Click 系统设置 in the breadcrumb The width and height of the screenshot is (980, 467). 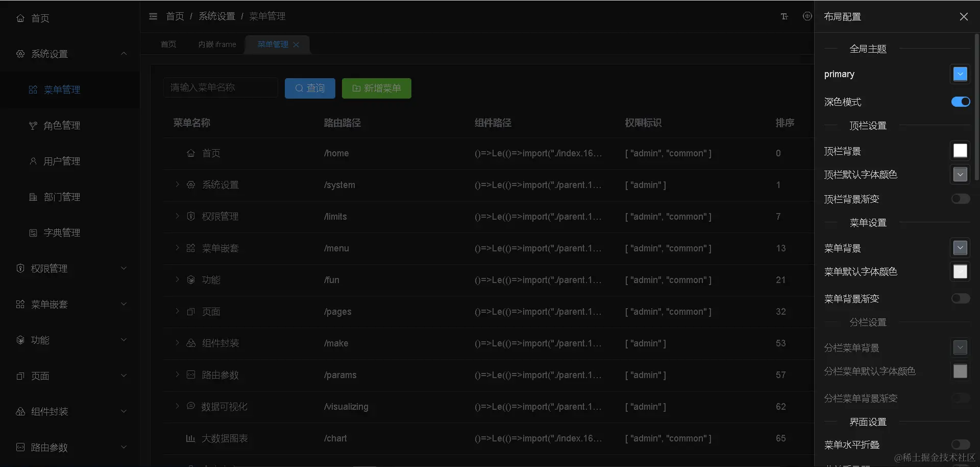pyautogui.click(x=217, y=16)
